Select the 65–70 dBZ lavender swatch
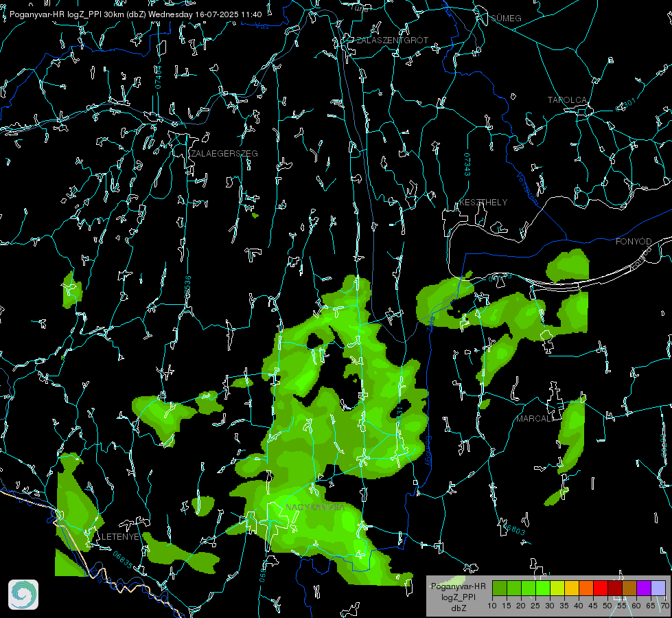Screen dimensions: 672x618 [x=658, y=588]
